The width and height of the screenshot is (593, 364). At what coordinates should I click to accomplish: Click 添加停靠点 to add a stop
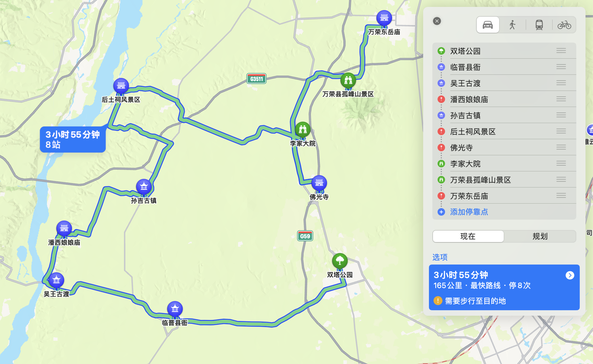(x=469, y=212)
